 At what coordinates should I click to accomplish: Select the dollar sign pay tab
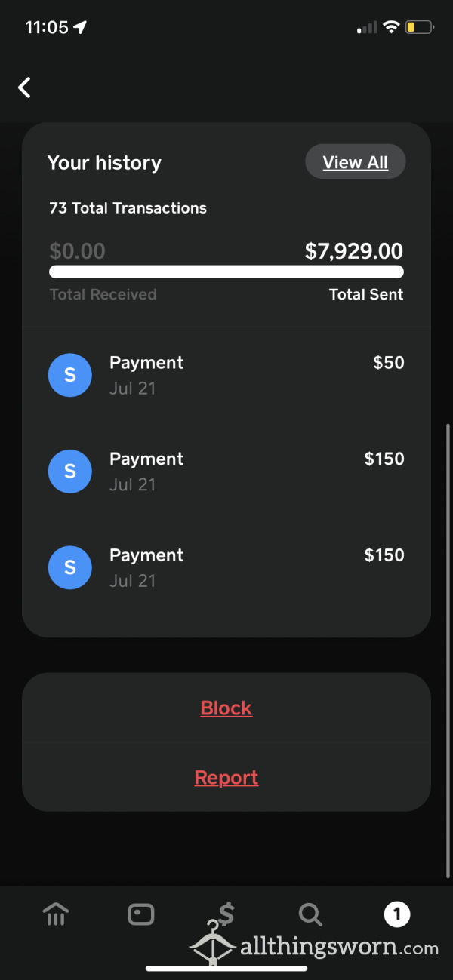pyautogui.click(x=226, y=915)
